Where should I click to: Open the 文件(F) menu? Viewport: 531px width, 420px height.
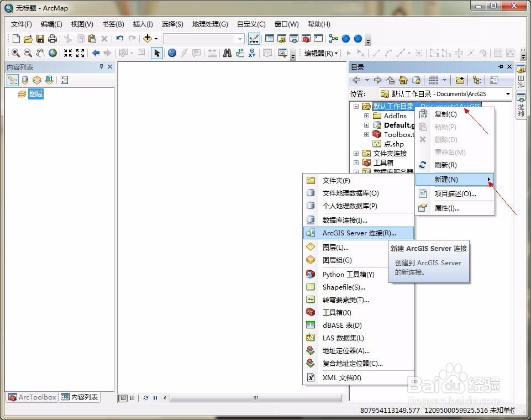coord(22,24)
